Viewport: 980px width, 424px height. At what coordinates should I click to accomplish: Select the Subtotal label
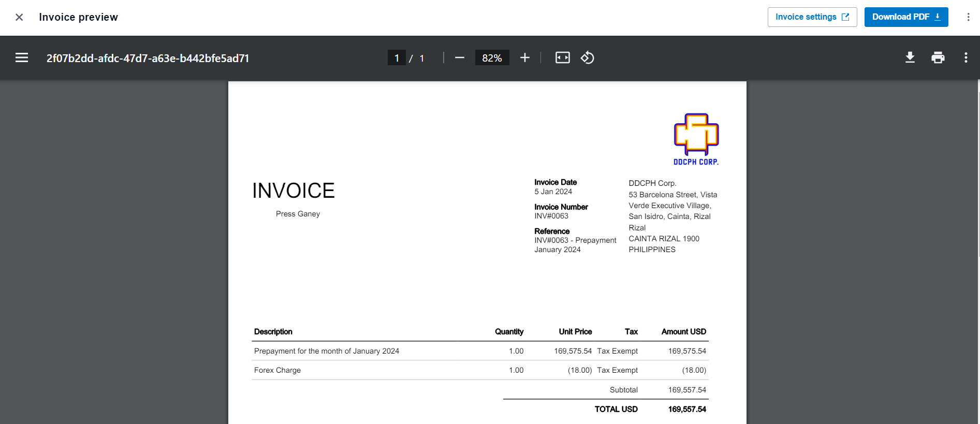point(624,390)
